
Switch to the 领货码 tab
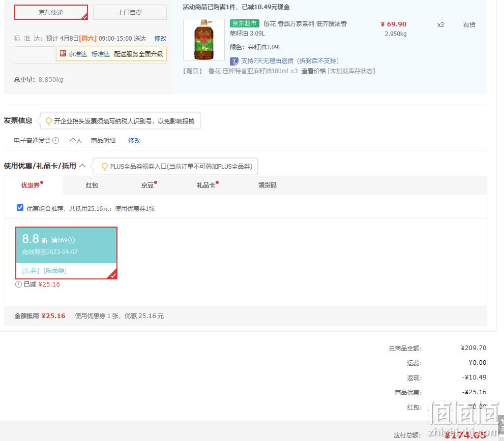click(x=267, y=185)
